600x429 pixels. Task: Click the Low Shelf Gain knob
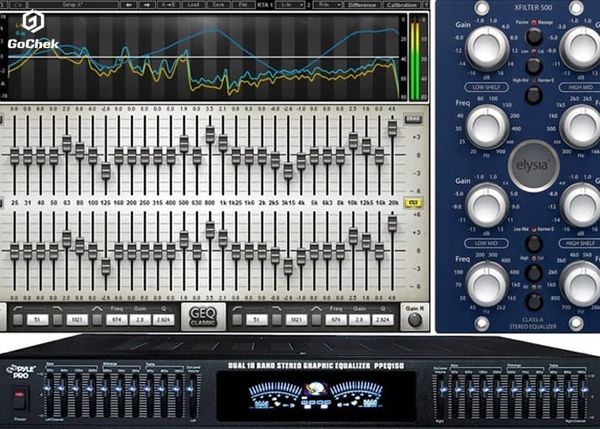click(x=487, y=49)
